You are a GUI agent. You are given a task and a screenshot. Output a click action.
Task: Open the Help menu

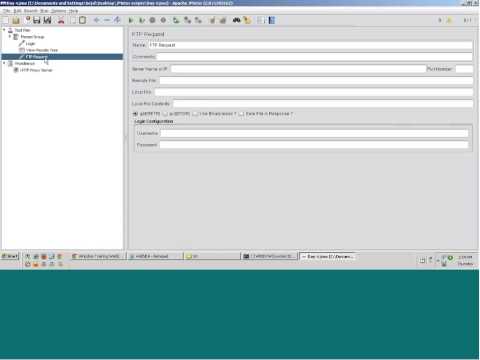[73, 11]
